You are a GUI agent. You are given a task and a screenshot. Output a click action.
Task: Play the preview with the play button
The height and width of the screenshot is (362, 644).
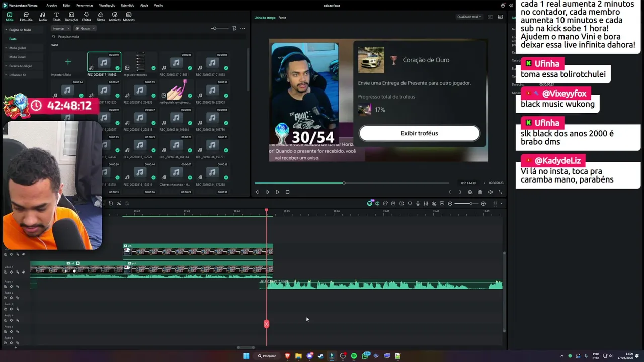click(277, 192)
